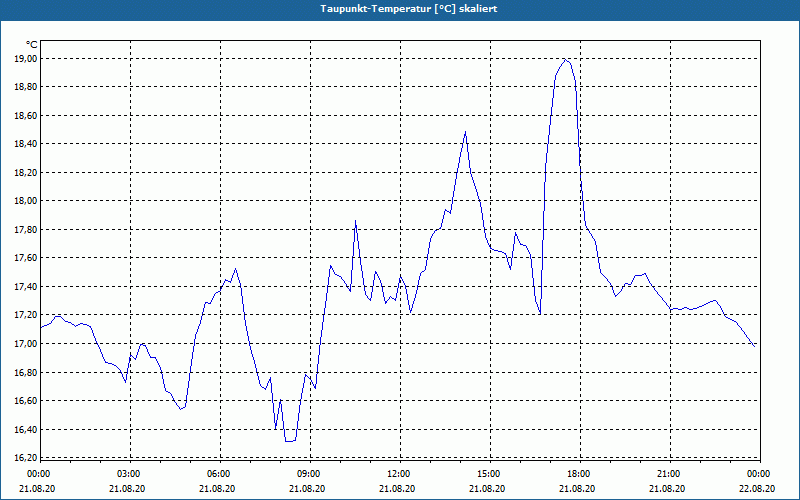Select the y-axis value '16,80'
The image size is (800, 500).
point(25,372)
